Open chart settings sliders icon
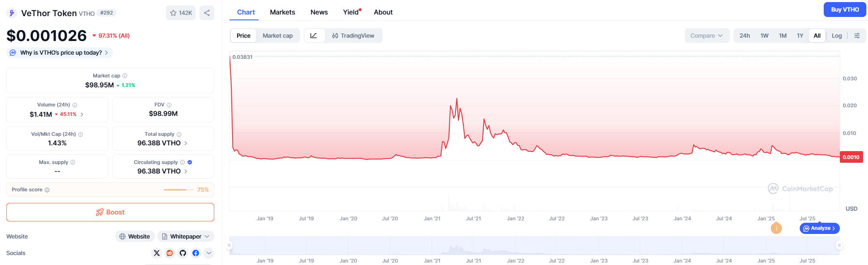Screen dimensions: 868x265 pos(857,36)
